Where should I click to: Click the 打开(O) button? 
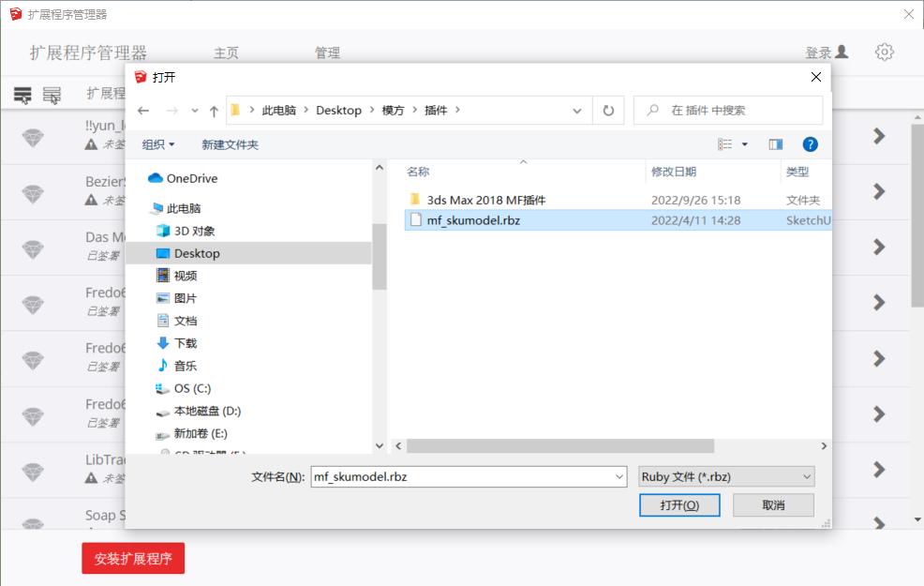pos(679,505)
